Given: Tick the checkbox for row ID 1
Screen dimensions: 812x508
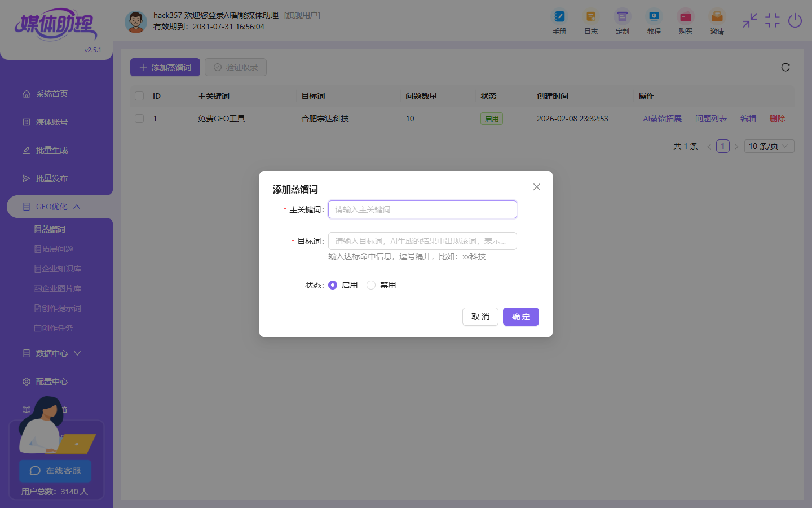Looking at the screenshot, I should coord(139,119).
